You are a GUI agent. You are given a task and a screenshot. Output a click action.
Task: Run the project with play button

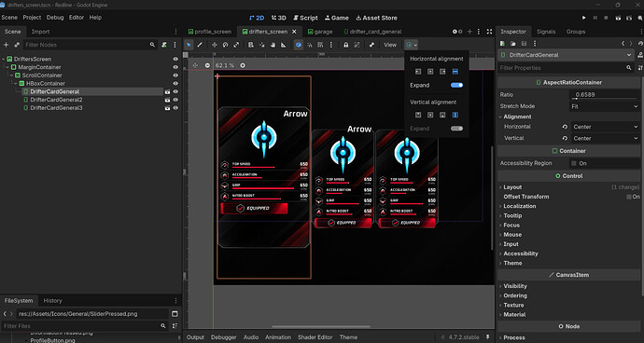tap(583, 18)
